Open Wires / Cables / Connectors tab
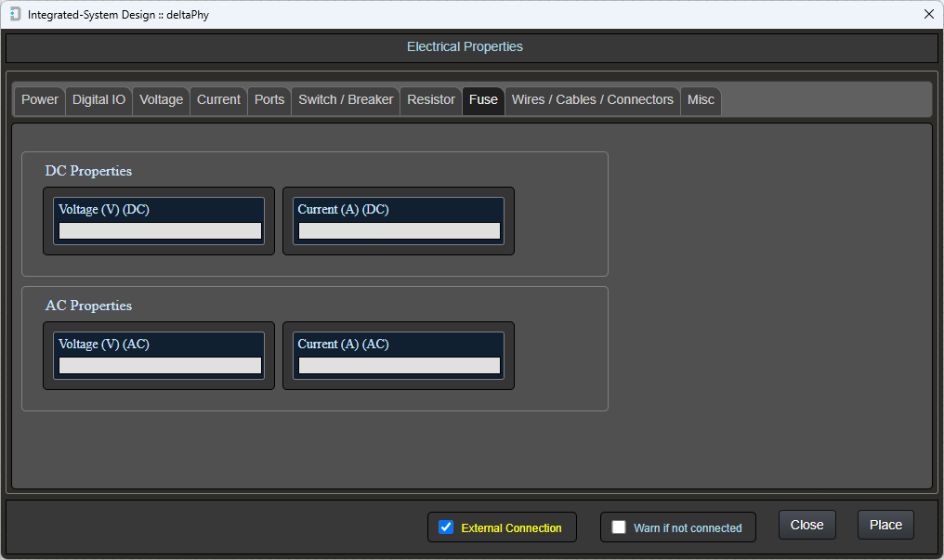Screen dimensions: 944x560 click(592, 100)
